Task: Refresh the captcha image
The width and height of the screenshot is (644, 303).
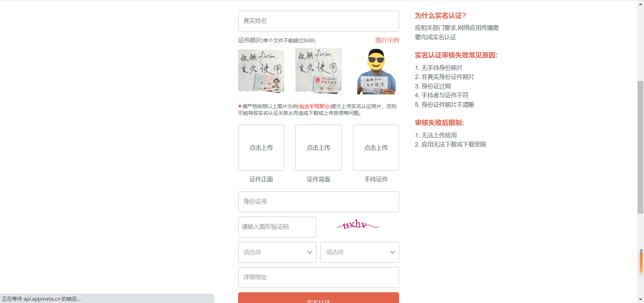Action: [x=358, y=225]
